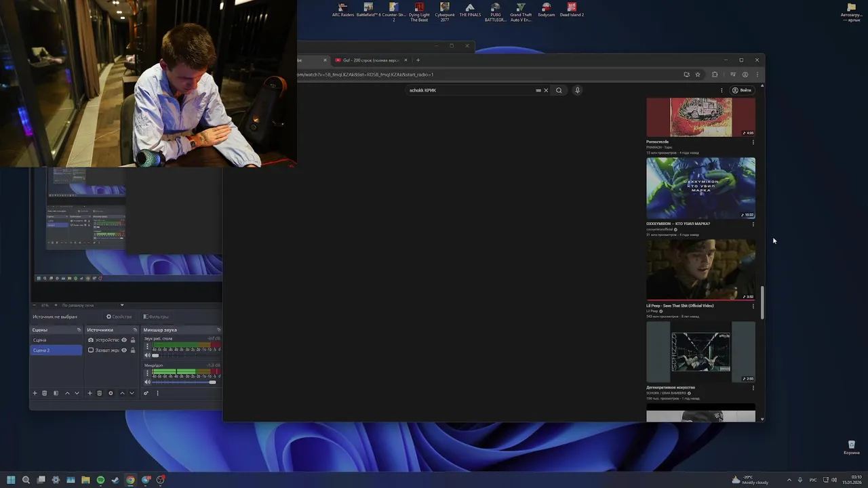868x488 pixels.
Task: Open microphone channel options dots
Action: pos(147,373)
